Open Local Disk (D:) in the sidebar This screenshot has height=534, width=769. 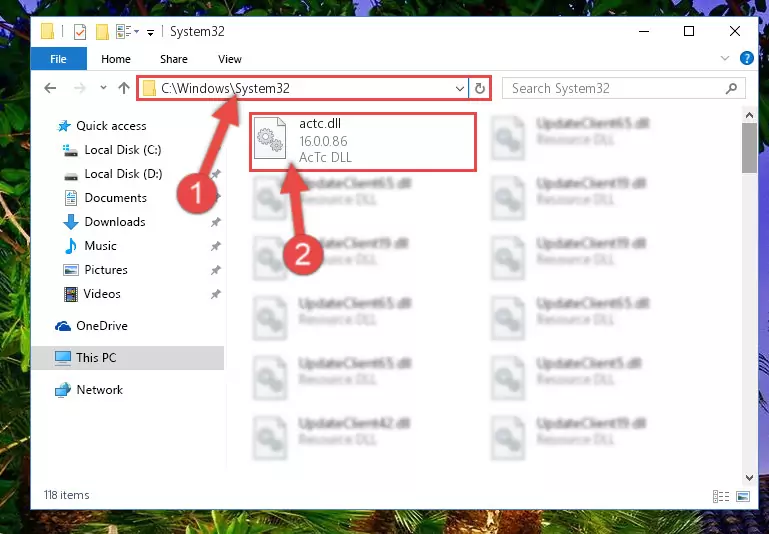tap(113, 174)
